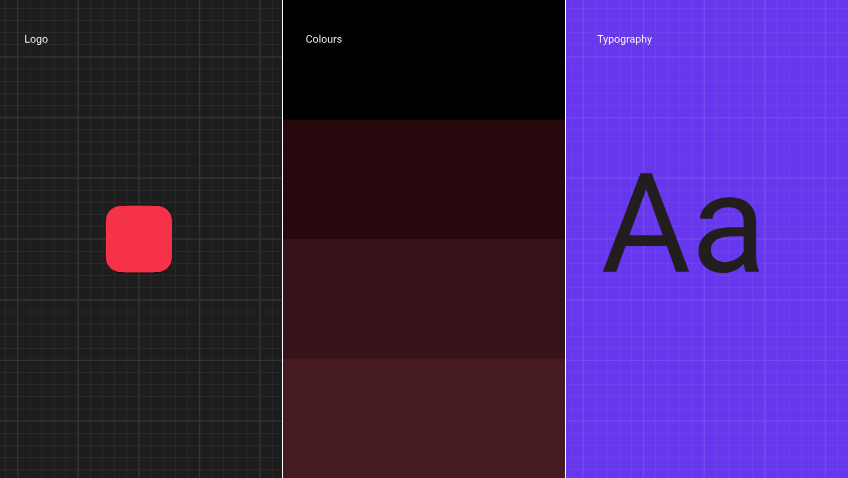This screenshot has height=478, width=848.
Task: Click the divider between Colours and Typography
Action: pyautogui.click(x=565, y=240)
